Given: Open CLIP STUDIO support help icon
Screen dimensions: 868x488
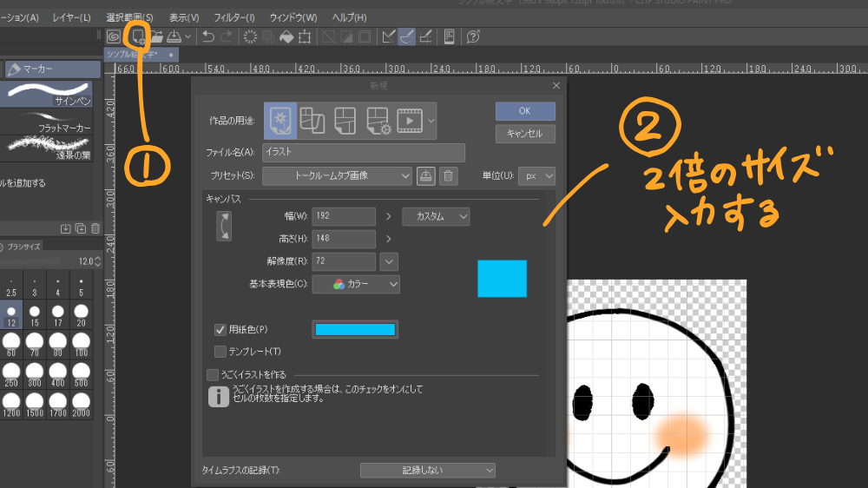Looking at the screenshot, I should (x=473, y=36).
